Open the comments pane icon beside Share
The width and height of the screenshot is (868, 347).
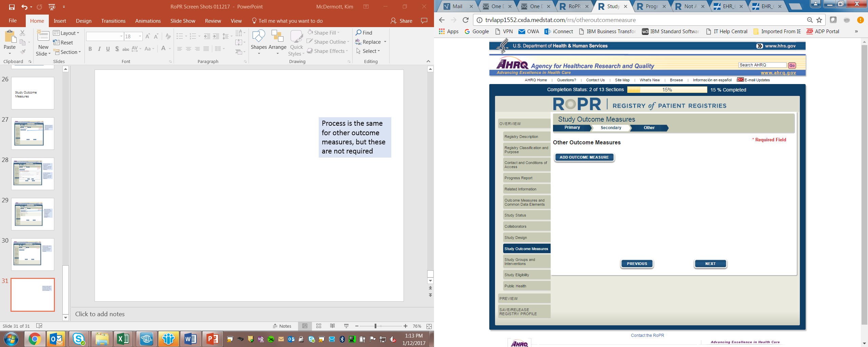pos(424,21)
